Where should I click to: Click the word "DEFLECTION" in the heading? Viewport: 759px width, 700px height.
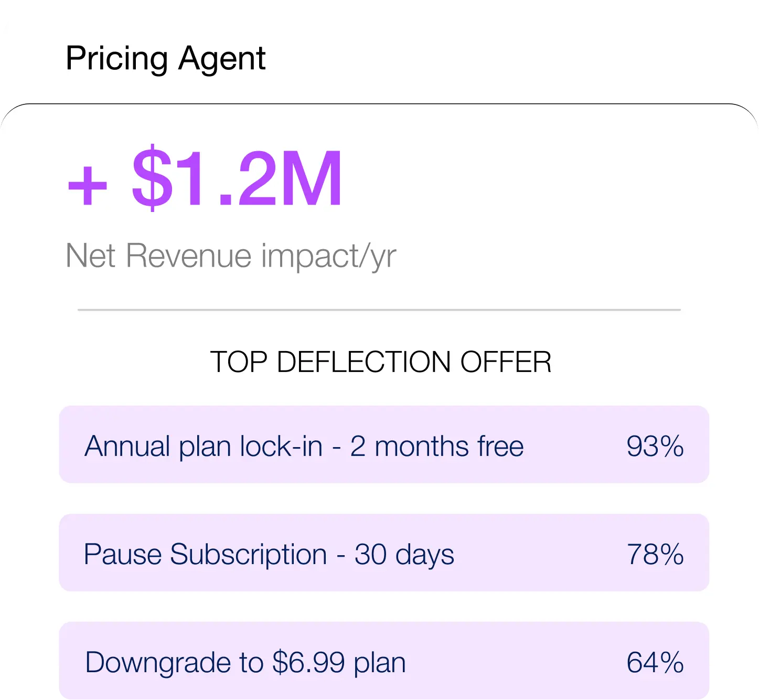[364, 362]
